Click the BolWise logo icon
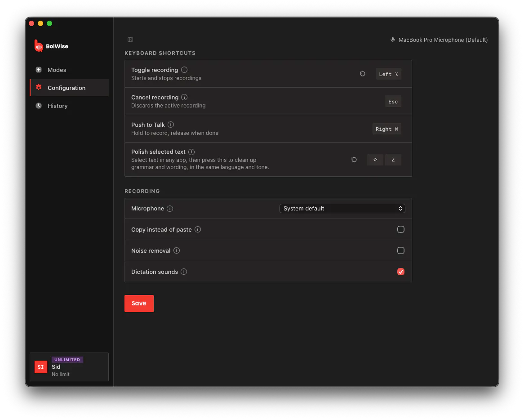Screen dimensions: 524x420 [x=39, y=46]
